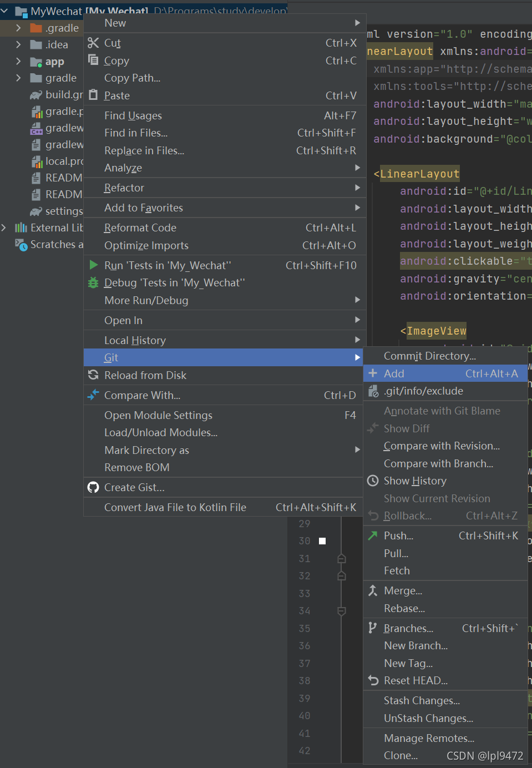Click the Paste clipboard icon
This screenshot has width=532, height=768.
click(93, 95)
